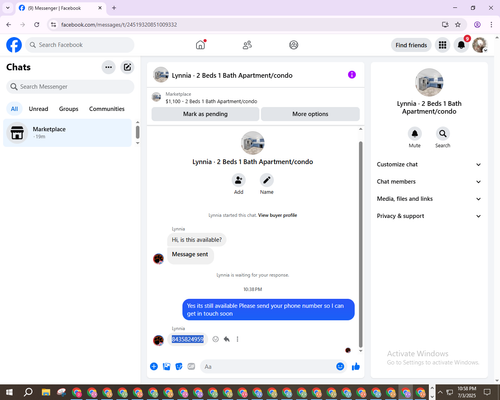Click the "Message sent" bubble

tap(190, 255)
